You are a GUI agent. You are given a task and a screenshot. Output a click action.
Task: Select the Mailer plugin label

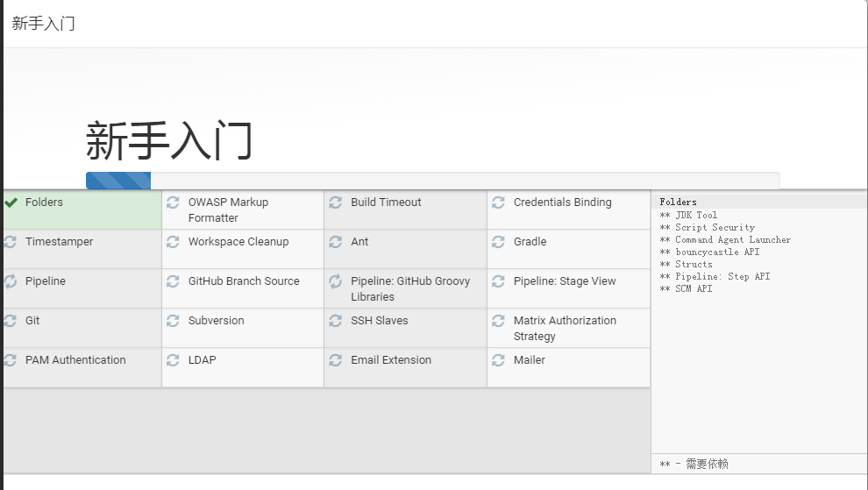click(x=530, y=359)
